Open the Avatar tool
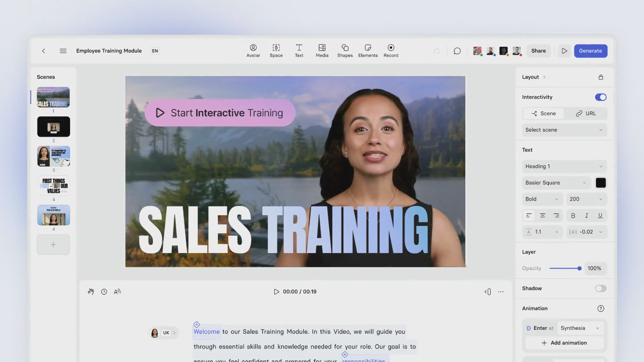 point(253,51)
